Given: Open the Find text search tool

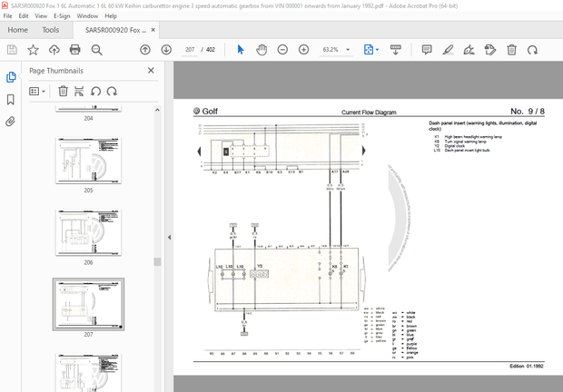Looking at the screenshot, I should [x=96, y=50].
